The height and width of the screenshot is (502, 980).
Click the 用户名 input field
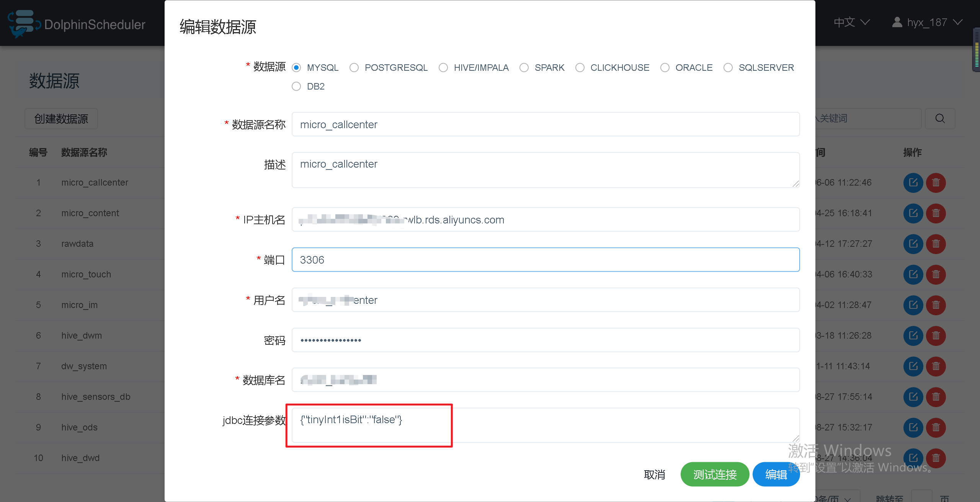546,300
